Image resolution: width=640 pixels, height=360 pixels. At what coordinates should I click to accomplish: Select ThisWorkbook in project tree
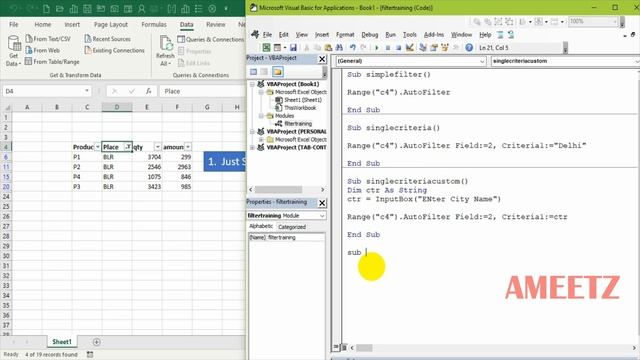(x=296, y=108)
